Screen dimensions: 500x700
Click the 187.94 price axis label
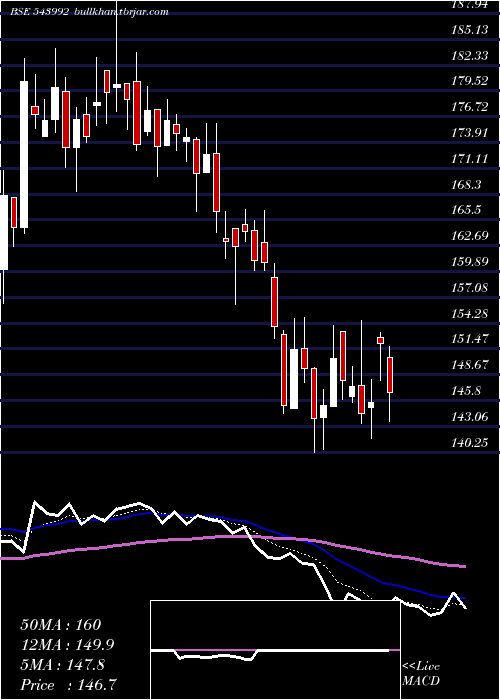tap(469, 4)
